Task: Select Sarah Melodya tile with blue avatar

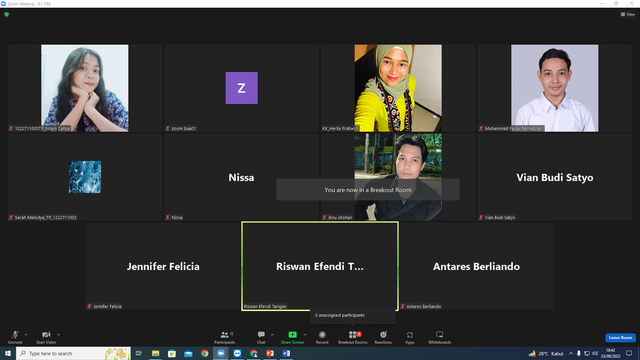Action: 85,177
